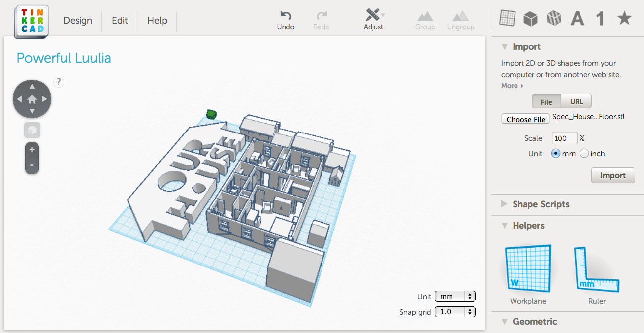This screenshot has width=644, height=333.
Task: Return to home view with the home icon
Action: pyautogui.click(x=32, y=99)
